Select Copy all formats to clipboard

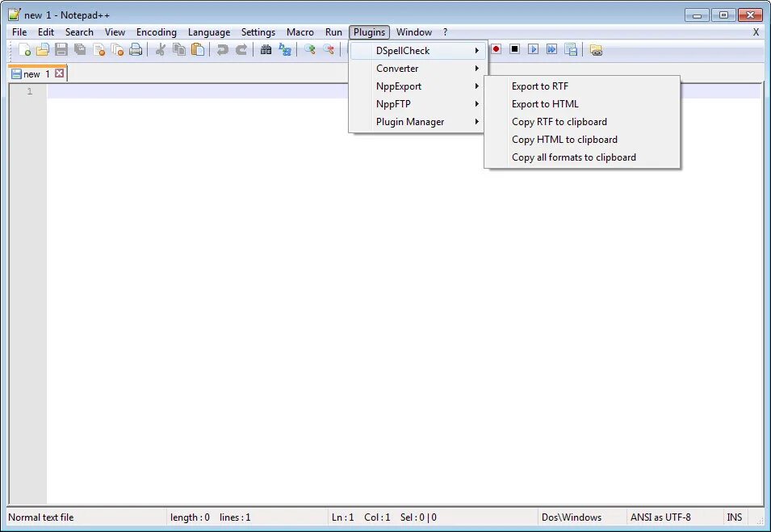[582, 157]
